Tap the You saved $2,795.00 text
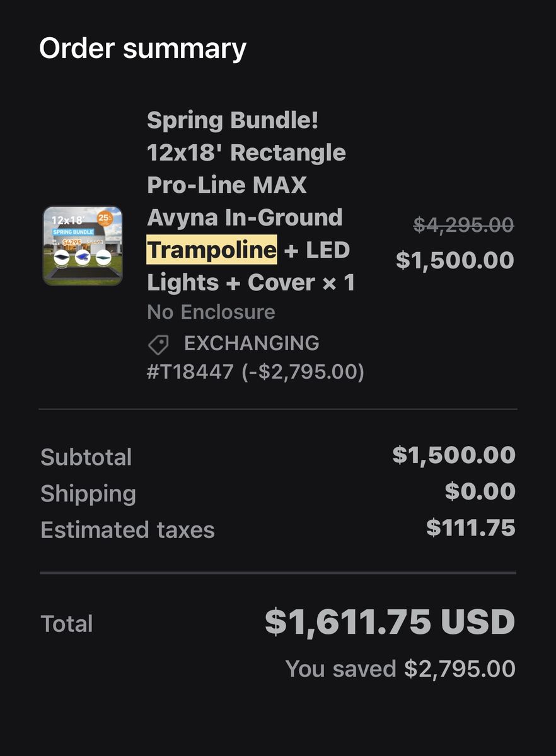The image size is (556, 756). 400,669
